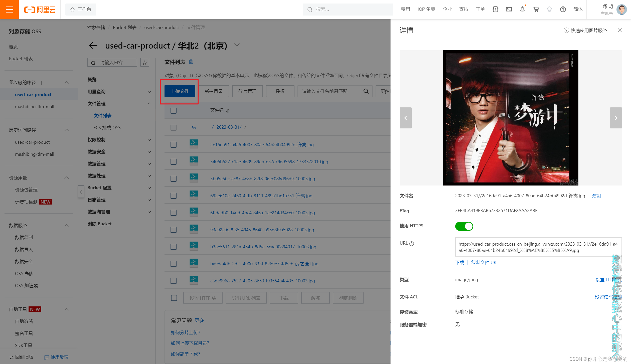The height and width of the screenshot is (364, 631).
Task: Click the back arrow beside the used-car-product title
Action: (x=93, y=46)
